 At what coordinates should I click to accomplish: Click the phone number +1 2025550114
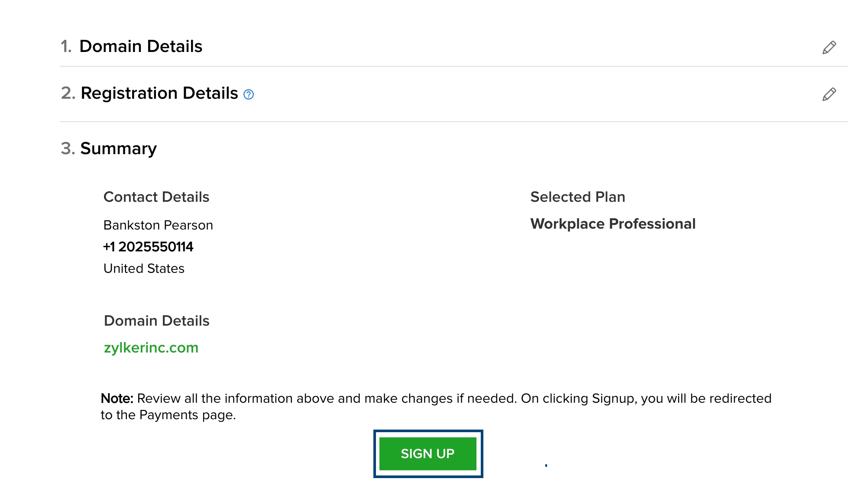tap(148, 247)
